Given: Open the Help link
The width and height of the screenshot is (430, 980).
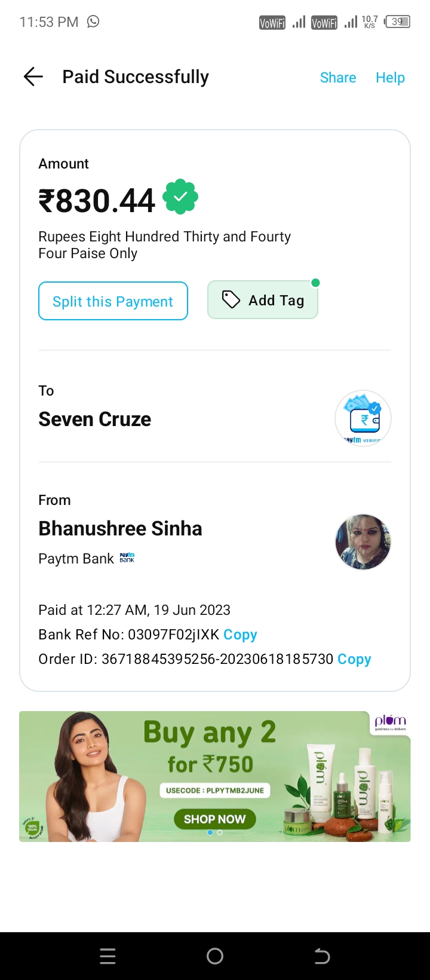Looking at the screenshot, I should (390, 78).
